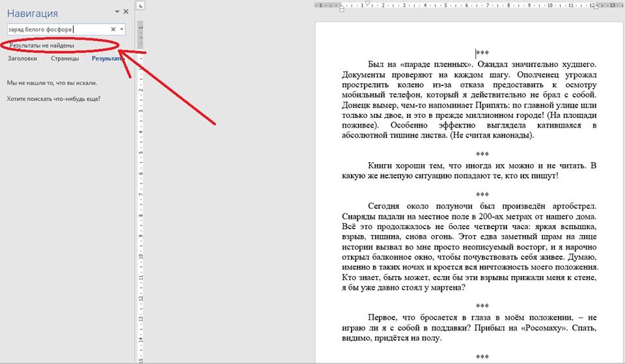Click 'Первое, что бросается' paragraph start

pos(413,318)
